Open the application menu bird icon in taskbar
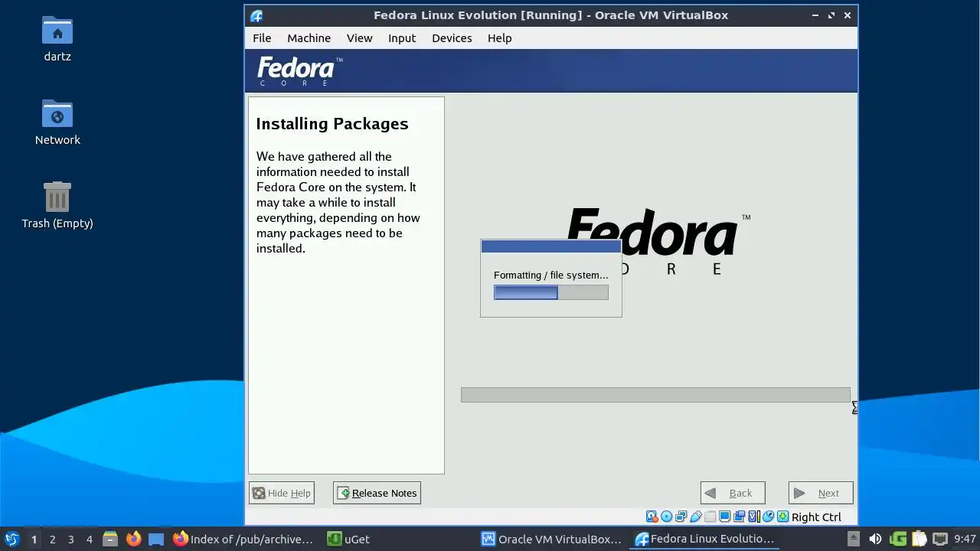The image size is (980, 551). coord(11,539)
